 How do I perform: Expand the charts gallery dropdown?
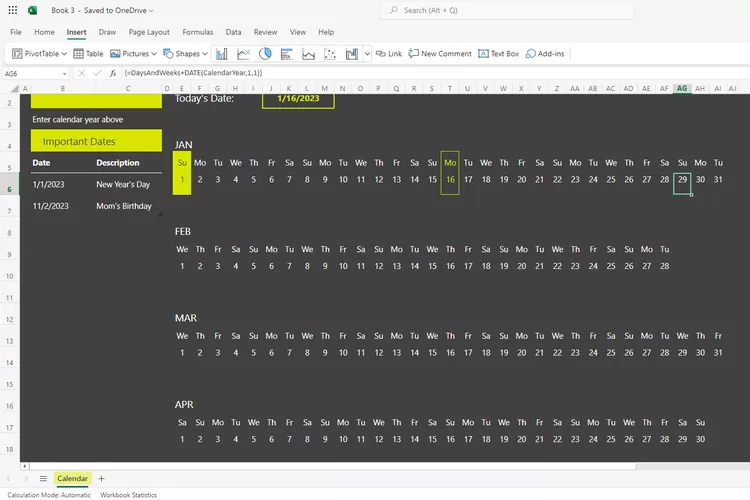tap(367, 54)
